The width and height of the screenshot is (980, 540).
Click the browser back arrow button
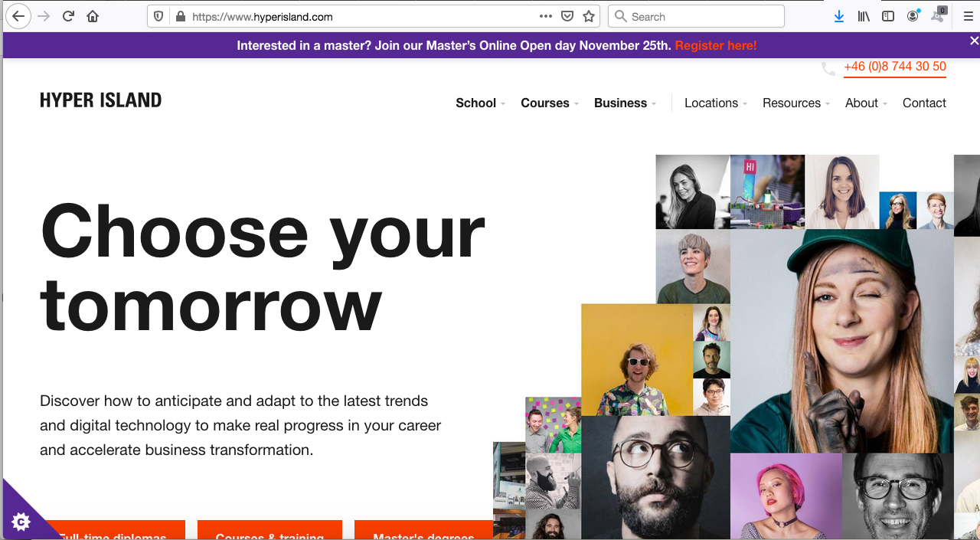18,16
